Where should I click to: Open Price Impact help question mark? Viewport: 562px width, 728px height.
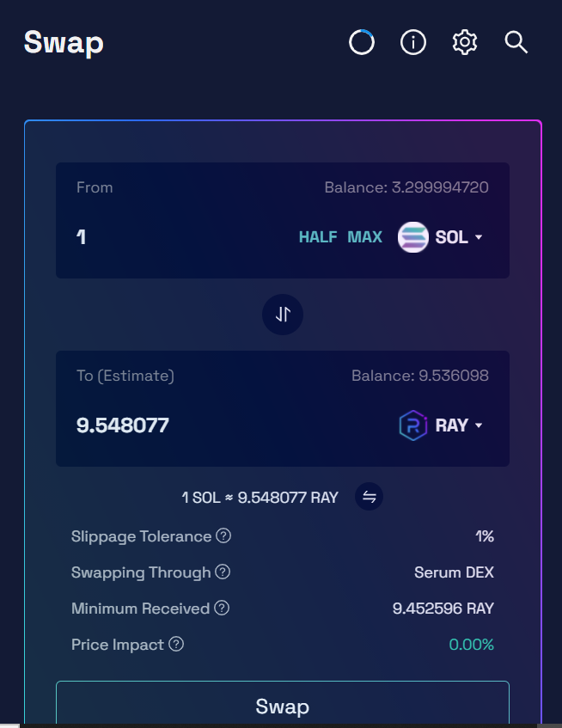[x=176, y=644]
